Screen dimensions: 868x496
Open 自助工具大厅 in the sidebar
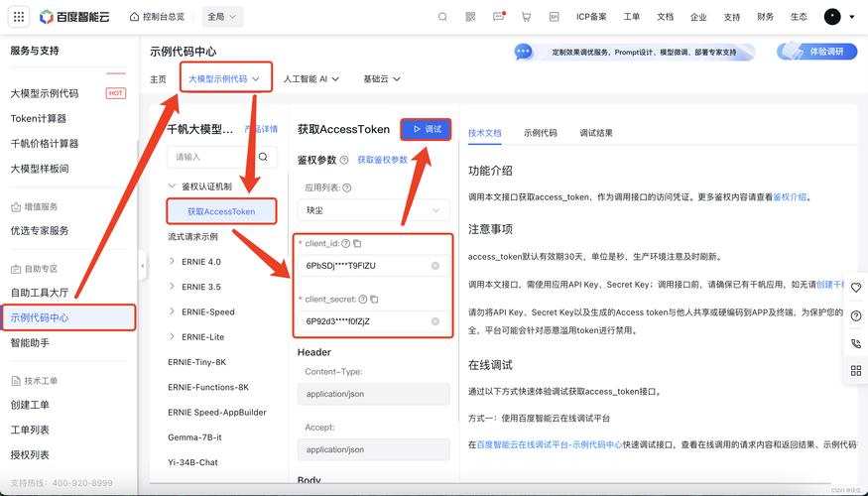(40, 293)
